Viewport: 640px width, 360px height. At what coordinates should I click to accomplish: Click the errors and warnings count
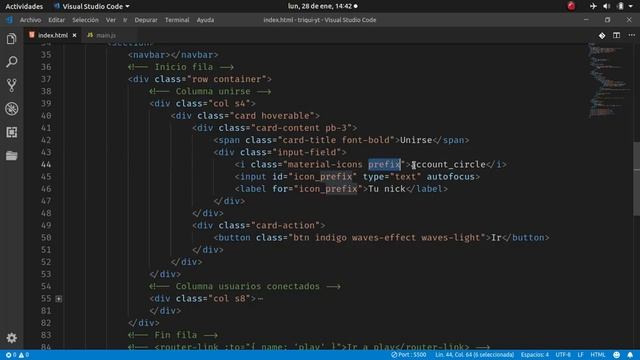tap(17, 355)
